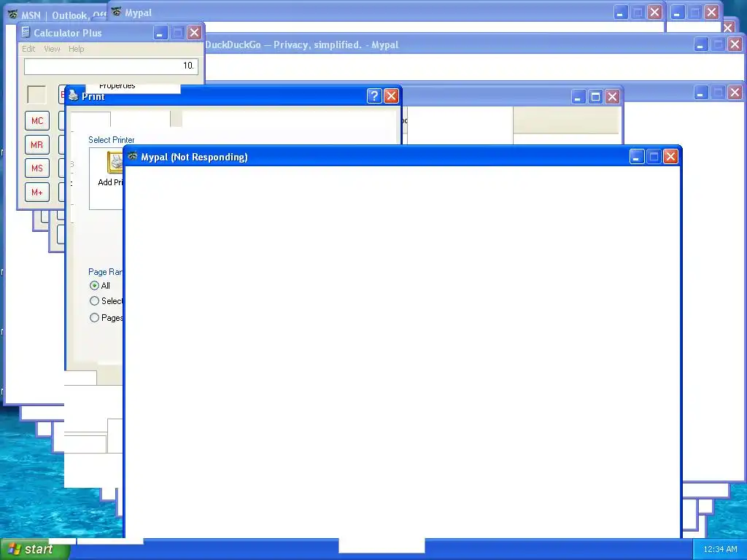The image size is (747, 560).
Task: Click the MC memory clear button
Action: coord(37,121)
